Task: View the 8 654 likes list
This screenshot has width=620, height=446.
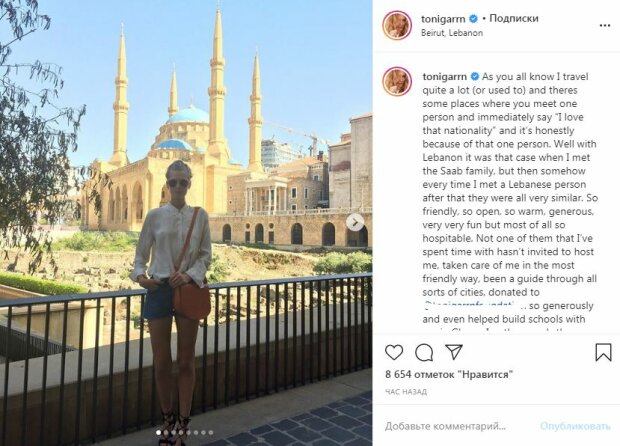Action: [449, 374]
